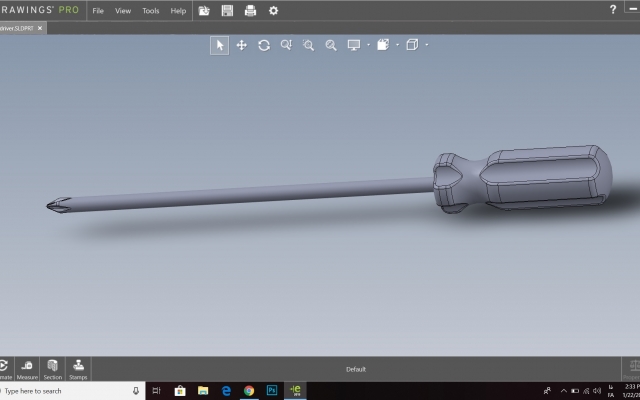The height and width of the screenshot is (400, 640).
Task: Switch to Google Chrome in taskbar
Action: tap(249, 391)
